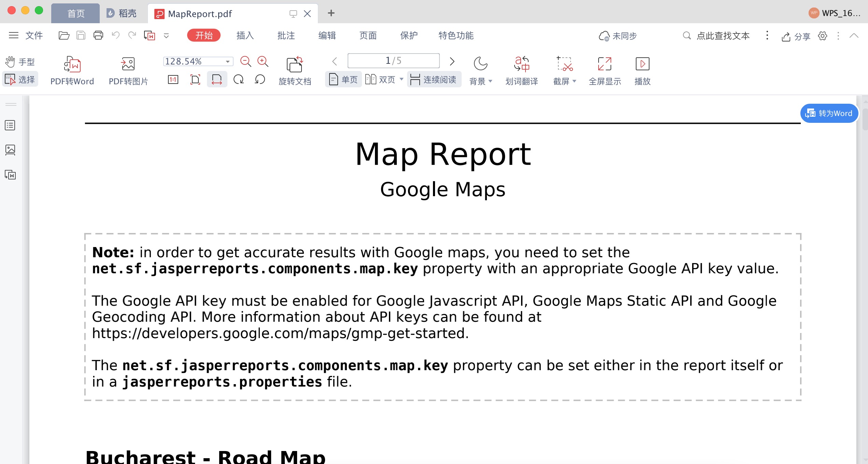This screenshot has height=464, width=868.
Task: Click the page number field 1/5
Action: (x=393, y=61)
